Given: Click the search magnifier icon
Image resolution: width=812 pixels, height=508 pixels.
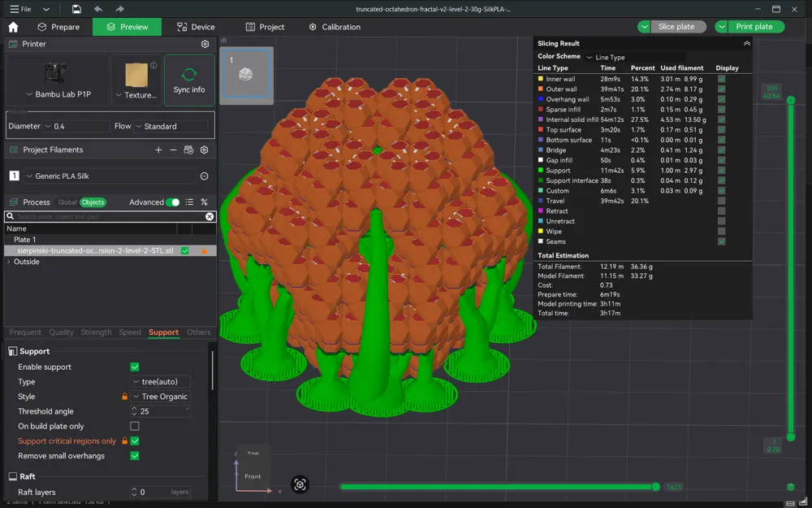Looking at the screenshot, I should tap(10, 217).
